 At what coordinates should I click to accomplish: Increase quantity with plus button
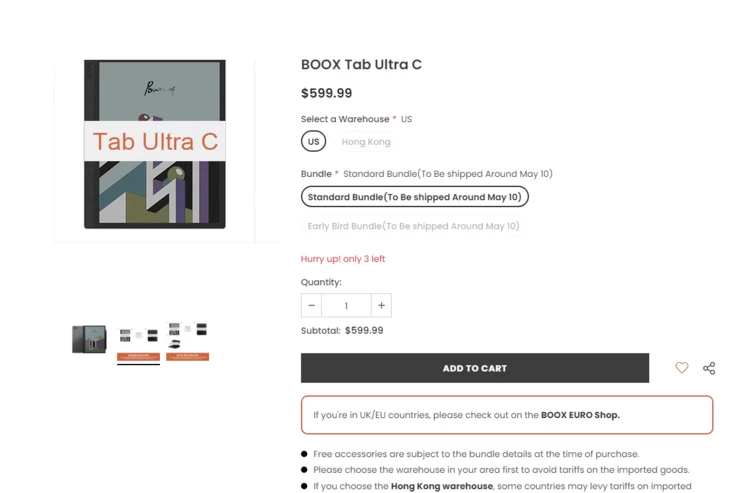click(x=381, y=305)
